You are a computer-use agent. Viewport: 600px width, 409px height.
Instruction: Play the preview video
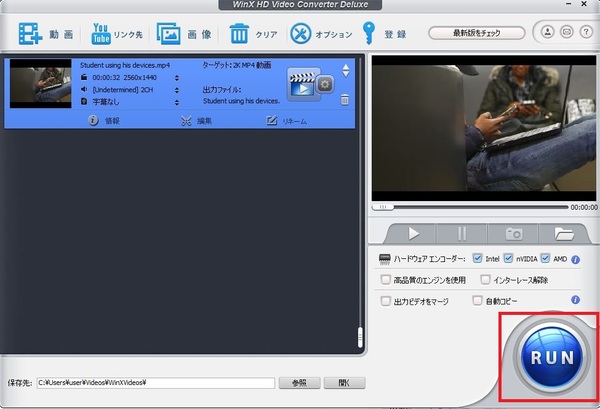(413, 233)
